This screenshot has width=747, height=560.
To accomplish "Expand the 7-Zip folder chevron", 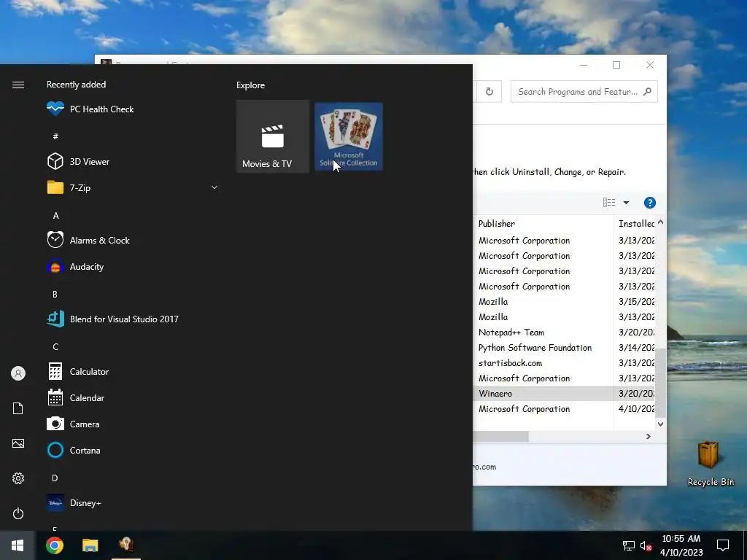I will tap(214, 187).
